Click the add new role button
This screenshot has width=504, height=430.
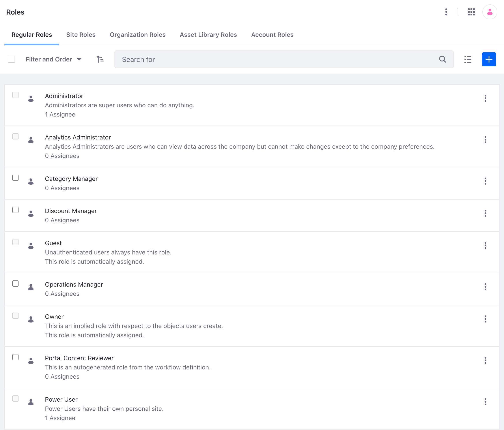[489, 59]
